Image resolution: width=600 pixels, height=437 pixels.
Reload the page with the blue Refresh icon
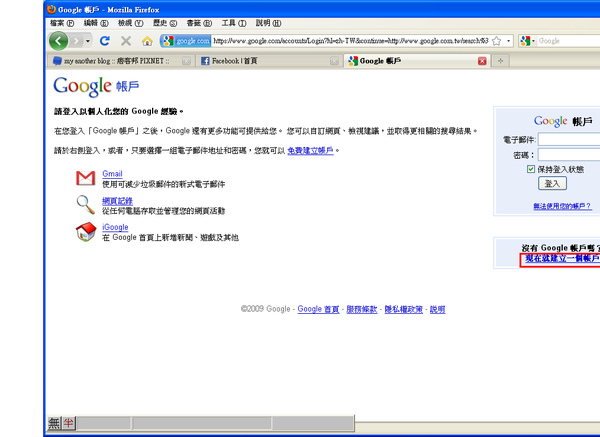104,41
